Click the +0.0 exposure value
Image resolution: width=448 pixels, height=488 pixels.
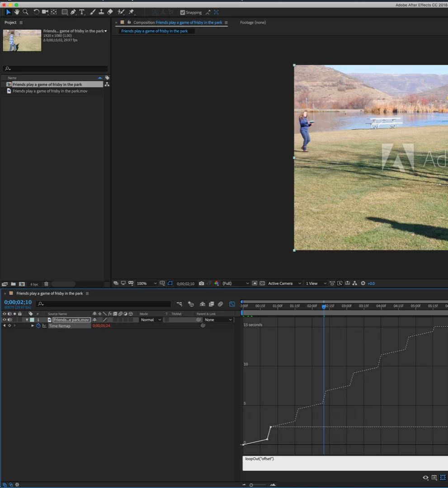371,283
